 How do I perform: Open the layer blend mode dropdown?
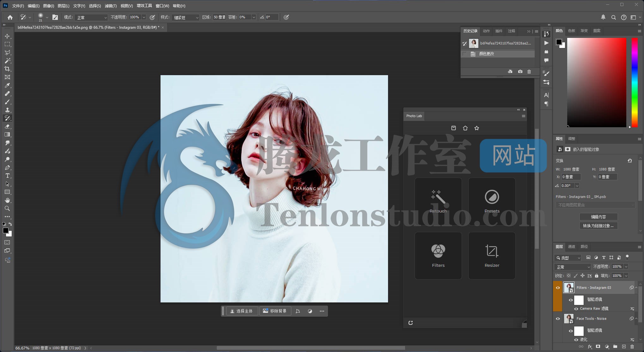pos(573,267)
